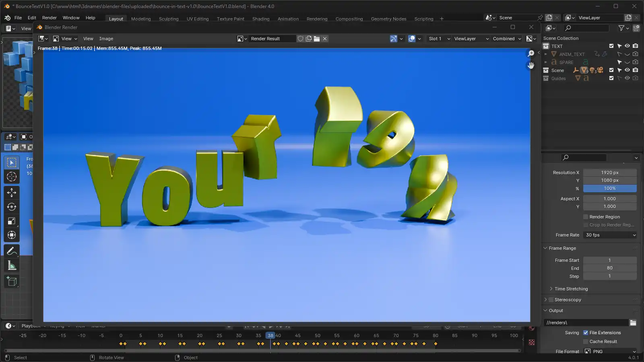Toggle Scene collection eye visibility
Viewport: 644px width, 362px height.
click(627, 70)
